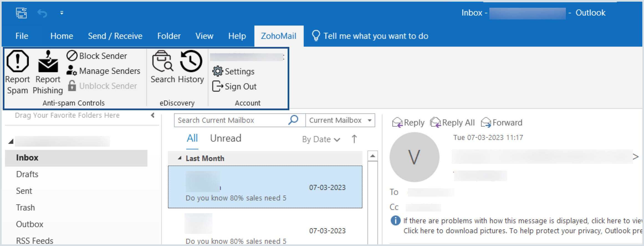Collapse the Last Month group
Image resolution: width=644 pixels, height=246 pixels.
(180, 158)
